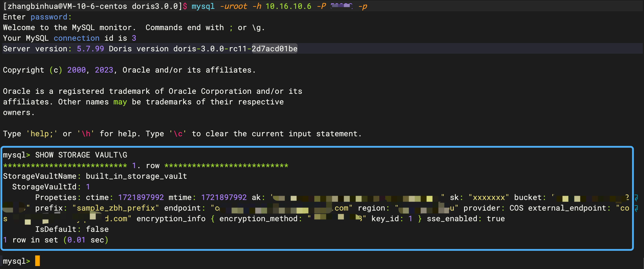This screenshot has height=269, width=644.
Task: Click the shell prompt 'zhangbinhua@VM-10-6-centos'
Action: [67, 6]
